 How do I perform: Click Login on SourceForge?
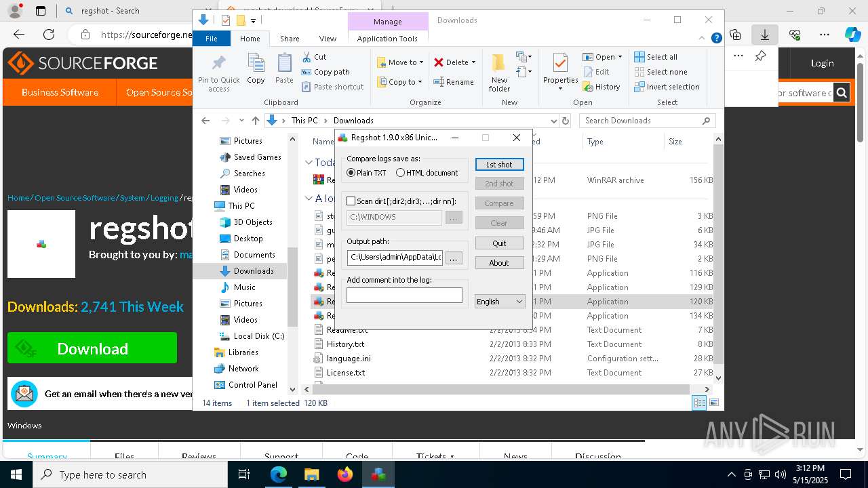822,63
